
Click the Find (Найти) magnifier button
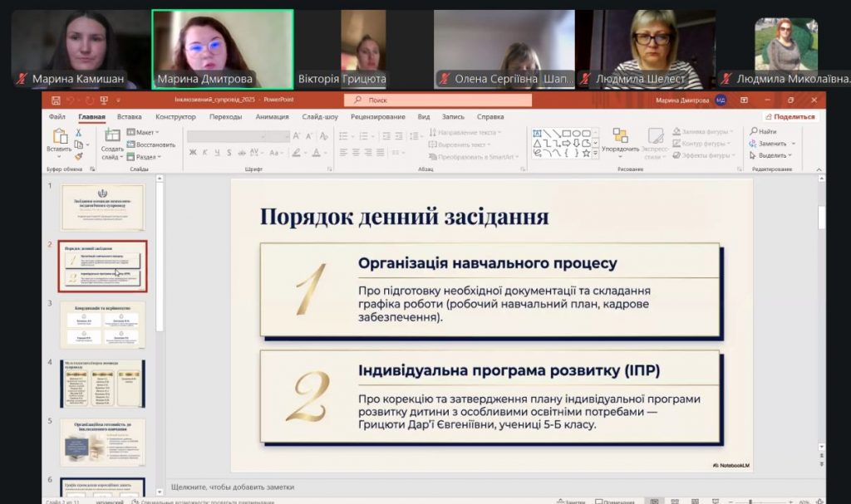(x=763, y=131)
